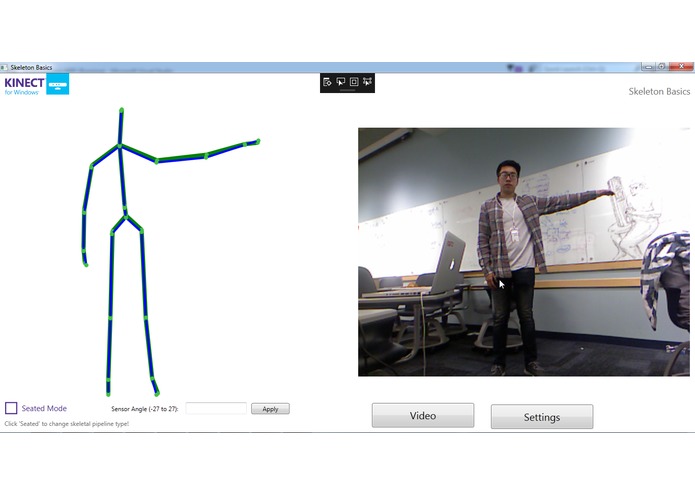695x494 pixels.
Task: Click the camera video feed image
Action: [x=524, y=252]
